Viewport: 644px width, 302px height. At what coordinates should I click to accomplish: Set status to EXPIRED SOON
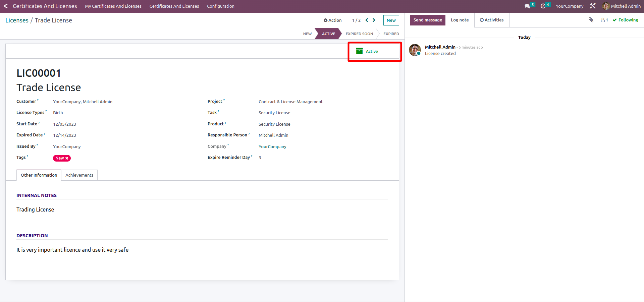pyautogui.click(x=359, y=34)
